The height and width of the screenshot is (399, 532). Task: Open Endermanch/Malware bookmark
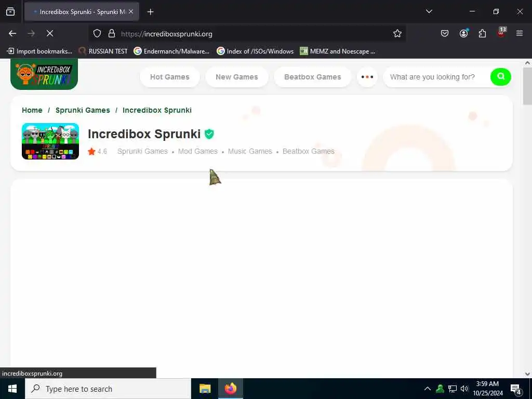click(171, 51)
